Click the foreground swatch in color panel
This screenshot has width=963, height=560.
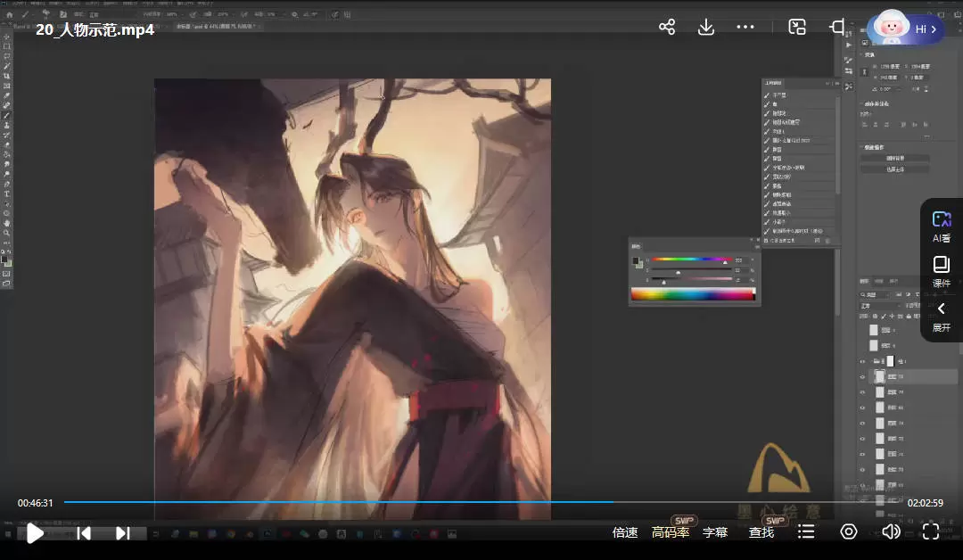click(636, 261)
